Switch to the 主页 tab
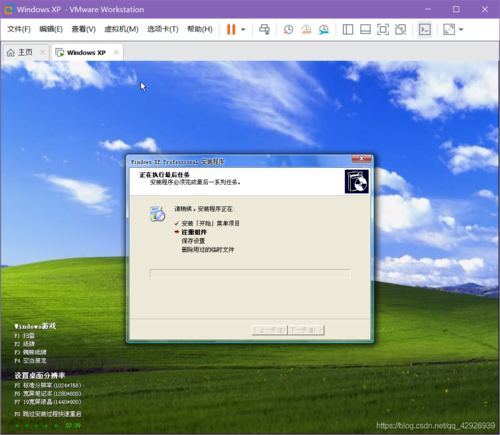The height and width of the screenshot is (435, 500). (x=25, y=52)
